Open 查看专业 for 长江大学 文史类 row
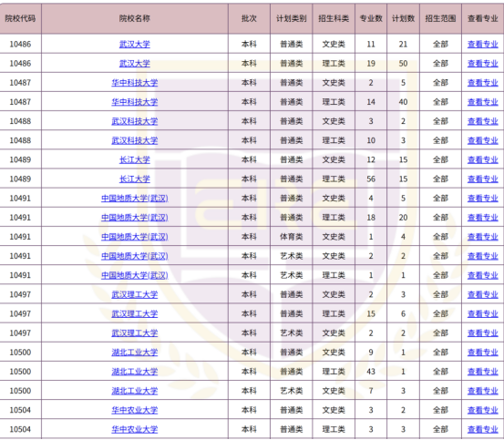 [x=482, y=159]
